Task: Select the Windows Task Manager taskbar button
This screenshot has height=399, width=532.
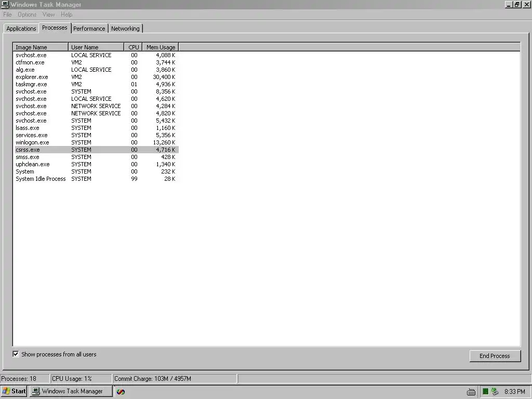Action: point(71,391)
